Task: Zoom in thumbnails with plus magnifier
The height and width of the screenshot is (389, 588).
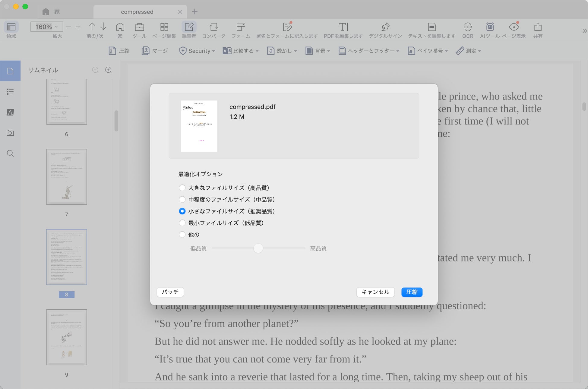Action: coord(108,70)
